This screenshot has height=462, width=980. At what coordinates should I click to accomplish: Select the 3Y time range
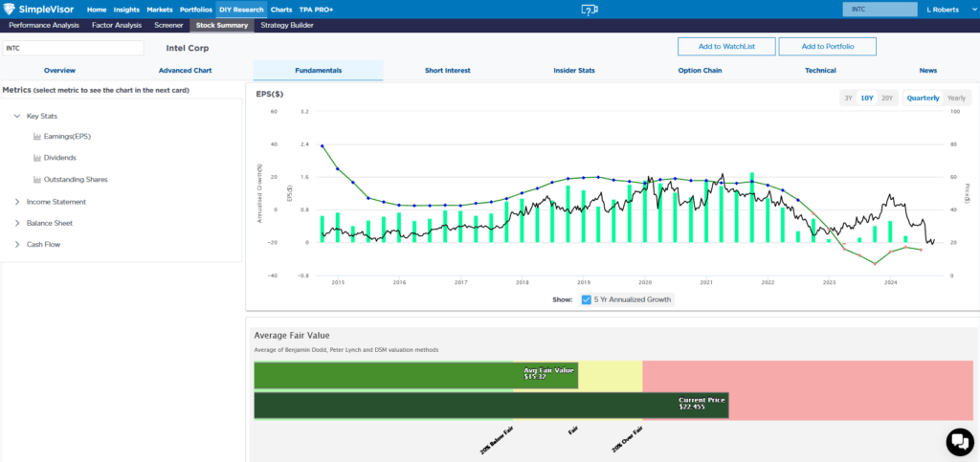point(847,98)
